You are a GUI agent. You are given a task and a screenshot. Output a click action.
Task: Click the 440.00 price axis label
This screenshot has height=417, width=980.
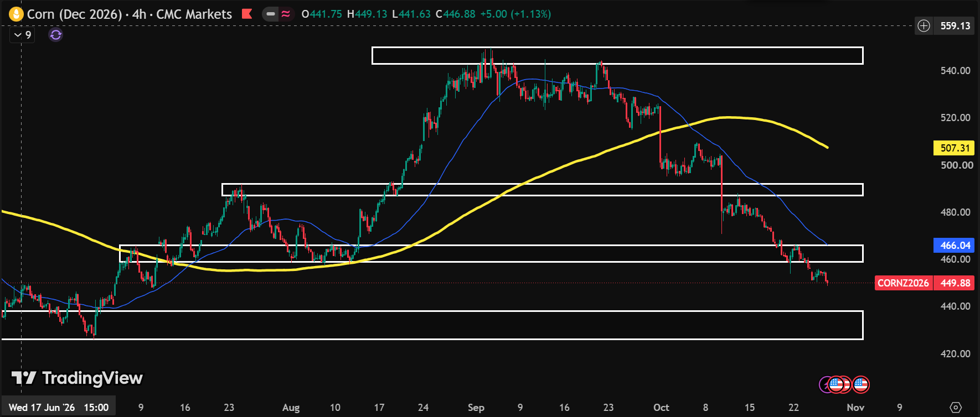[x=955, y=306]
